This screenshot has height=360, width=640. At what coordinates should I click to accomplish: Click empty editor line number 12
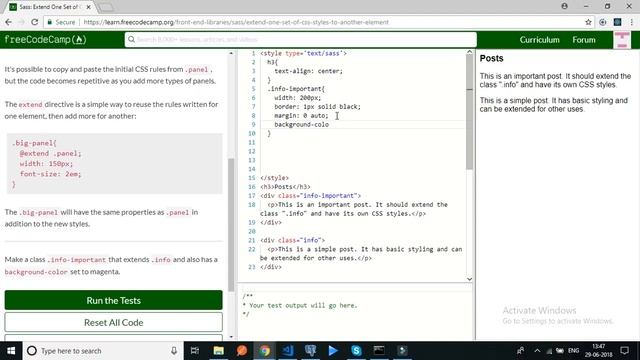point(252,151)
